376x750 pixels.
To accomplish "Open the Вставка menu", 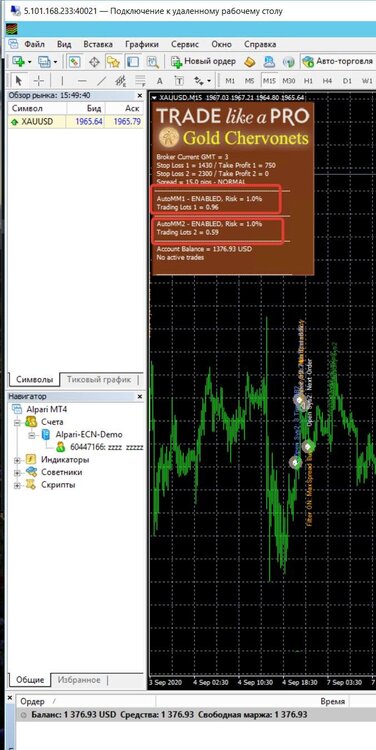I will coord(98,44).
